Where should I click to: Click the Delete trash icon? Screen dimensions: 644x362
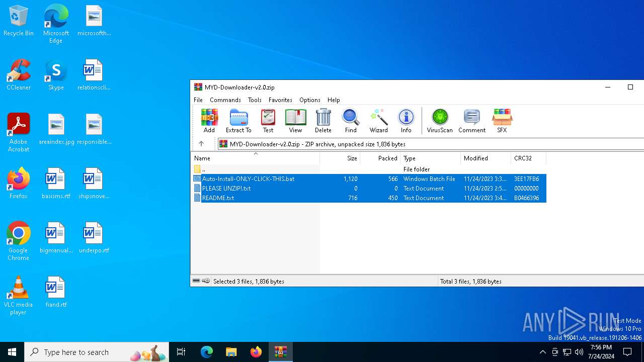pos(323,121)
